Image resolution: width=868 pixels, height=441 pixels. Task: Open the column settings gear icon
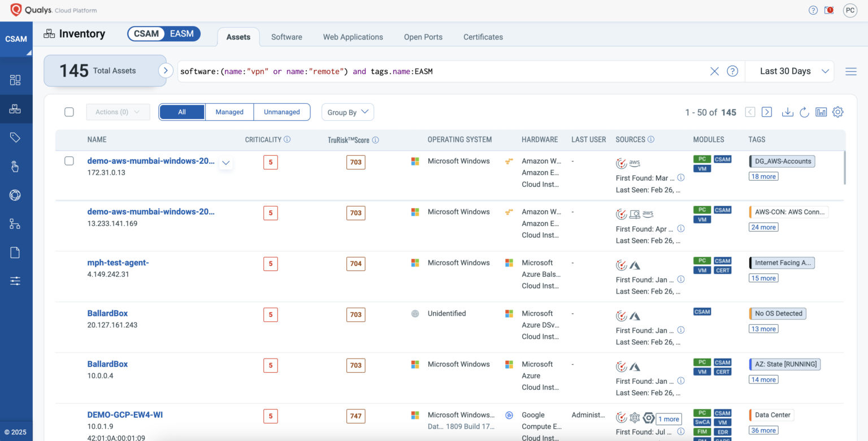[x=837, y=112]
